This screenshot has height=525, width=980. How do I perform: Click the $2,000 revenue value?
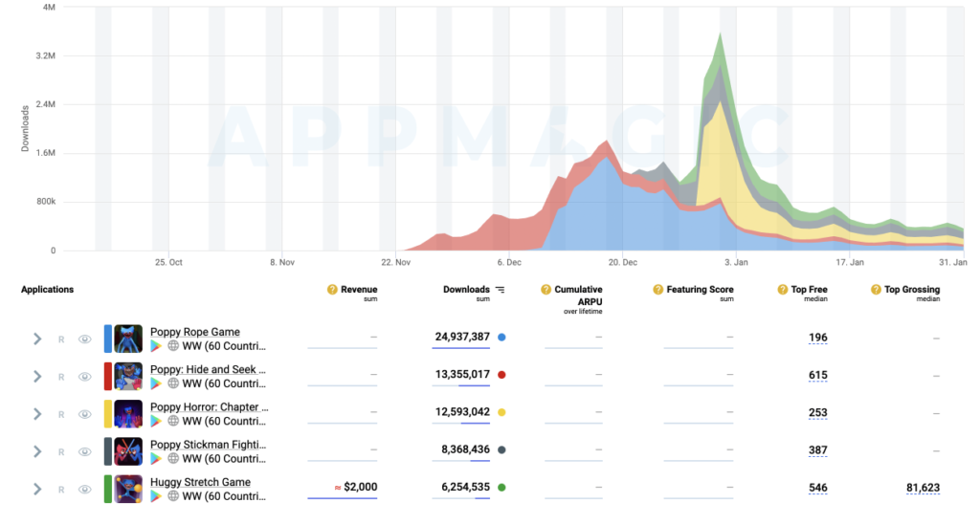360,487
